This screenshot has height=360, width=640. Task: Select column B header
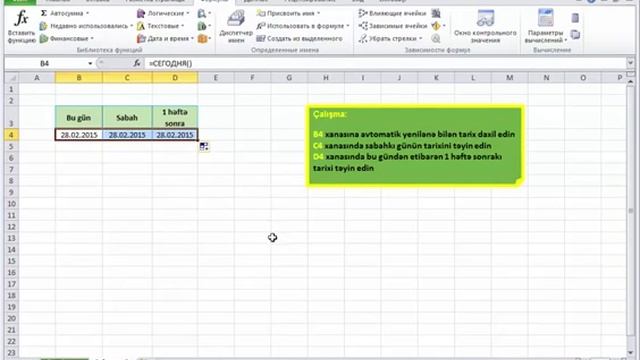79,78
